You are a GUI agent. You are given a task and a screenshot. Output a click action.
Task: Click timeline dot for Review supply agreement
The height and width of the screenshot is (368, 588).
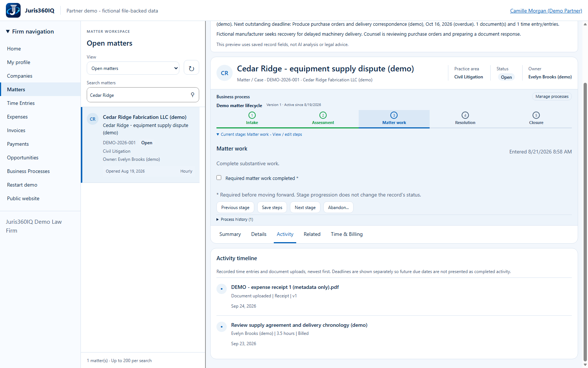click(222, 327)
